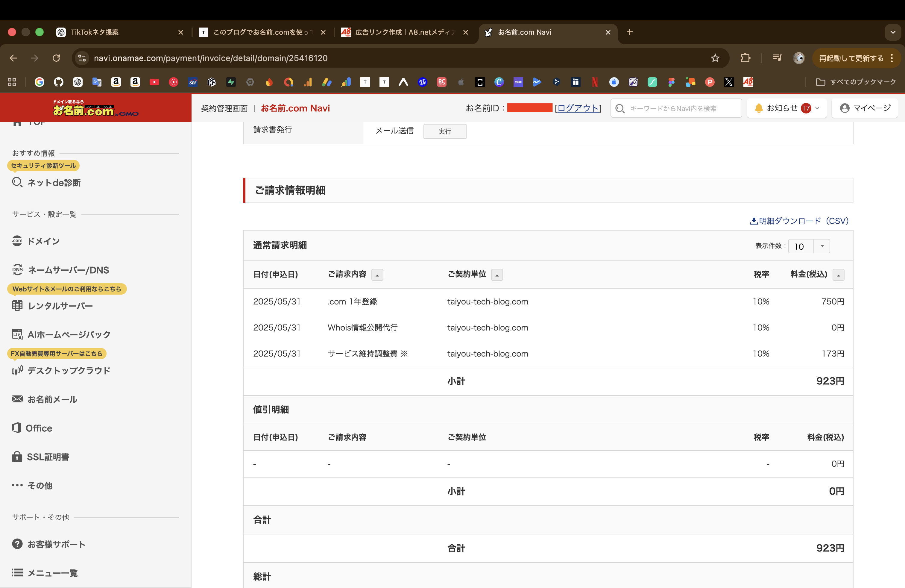
Task: Open the Figma bookmark
Action: point(671,82)
